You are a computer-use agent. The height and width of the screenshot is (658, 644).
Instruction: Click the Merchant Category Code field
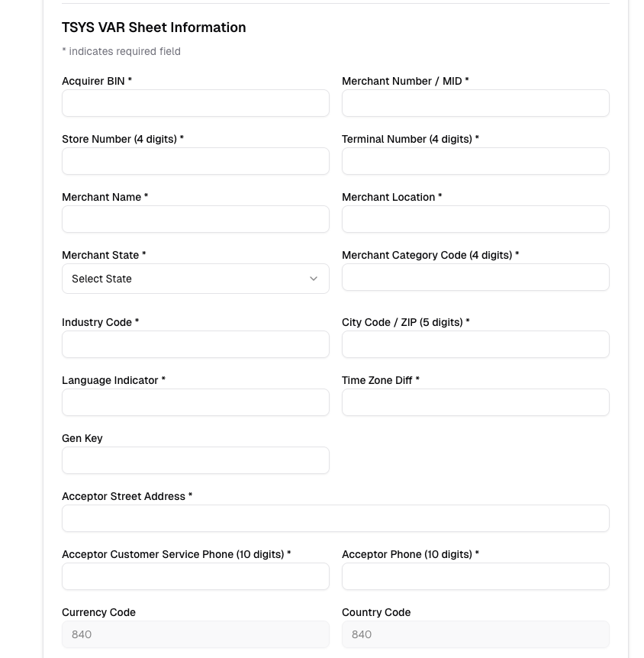pyautogui.click(x=475, y=277)
